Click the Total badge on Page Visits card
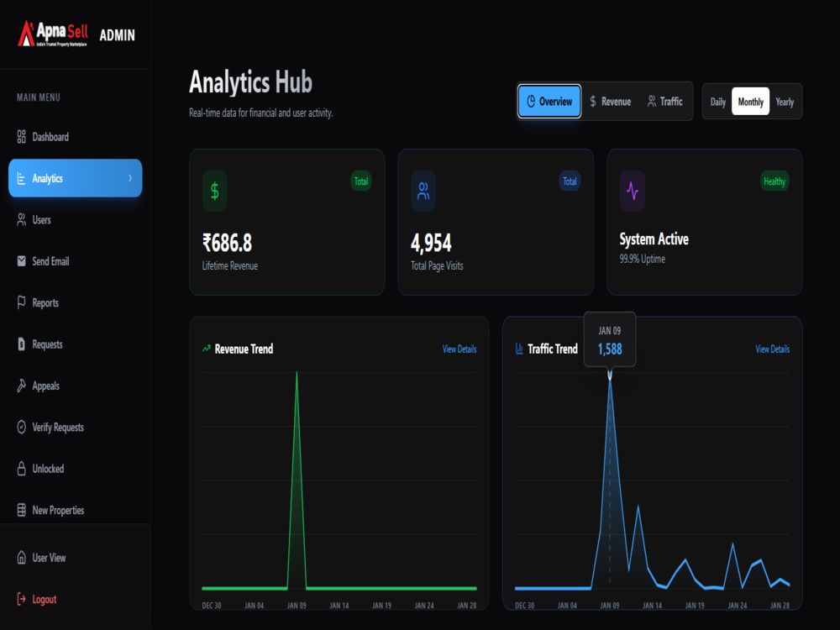The height and width of the screenshot is (630, 840). 570,181
